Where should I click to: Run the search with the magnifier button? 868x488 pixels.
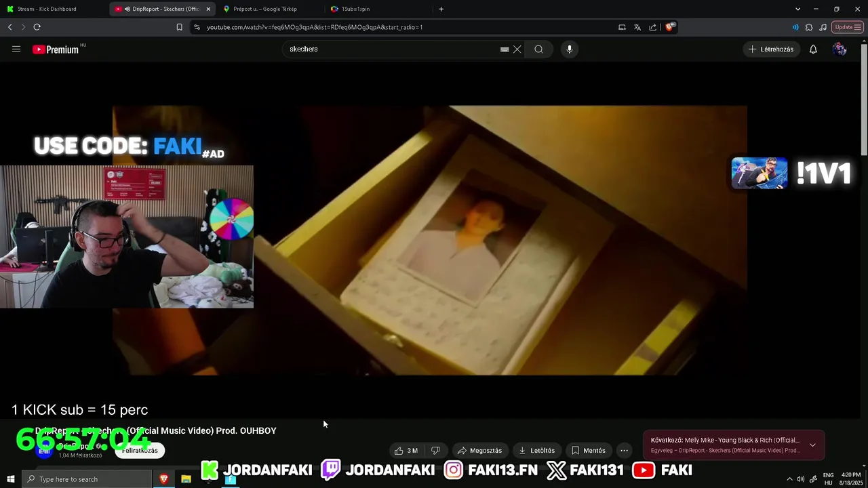coord(538,49)
